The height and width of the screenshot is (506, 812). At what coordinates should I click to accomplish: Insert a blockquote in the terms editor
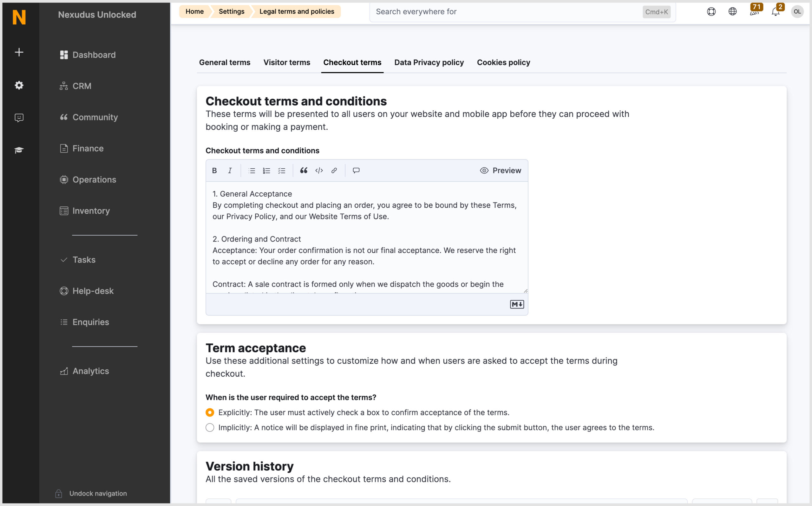coord(304,170)
